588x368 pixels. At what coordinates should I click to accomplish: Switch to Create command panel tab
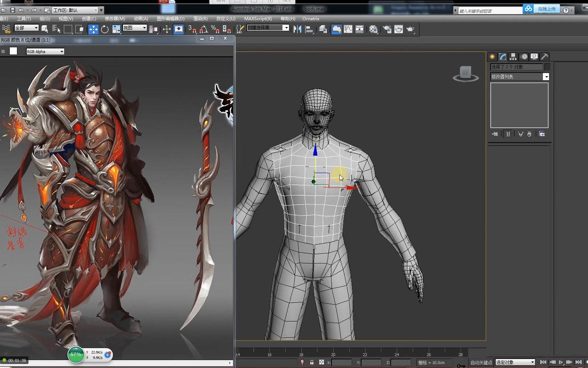(492, 57)
